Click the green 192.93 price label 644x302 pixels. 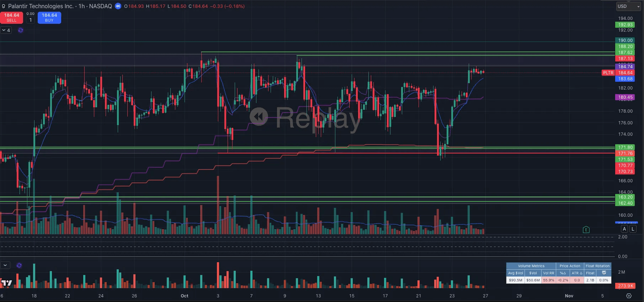[x=625, y=25]
